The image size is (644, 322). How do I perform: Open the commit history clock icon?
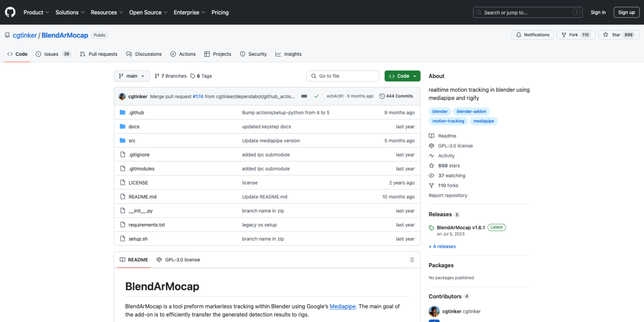382,96
